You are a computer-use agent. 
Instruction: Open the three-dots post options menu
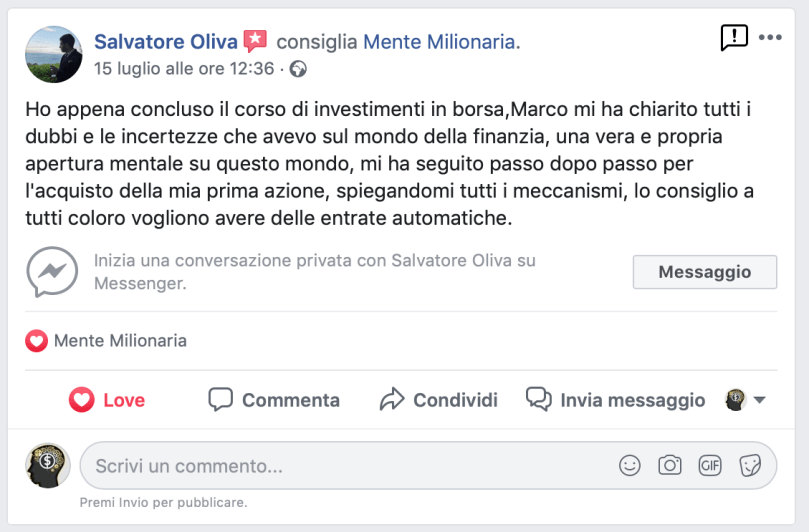[x=770, y=38]
